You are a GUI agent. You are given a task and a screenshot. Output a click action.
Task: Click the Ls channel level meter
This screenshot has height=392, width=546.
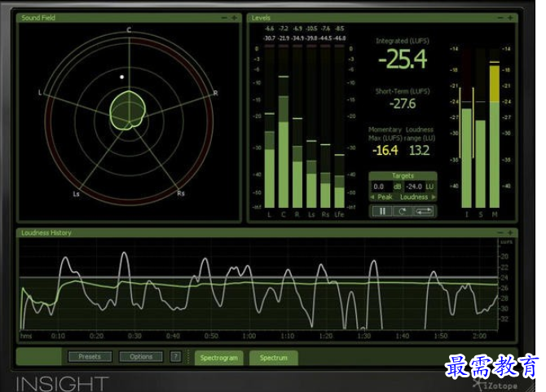[311, 127]
